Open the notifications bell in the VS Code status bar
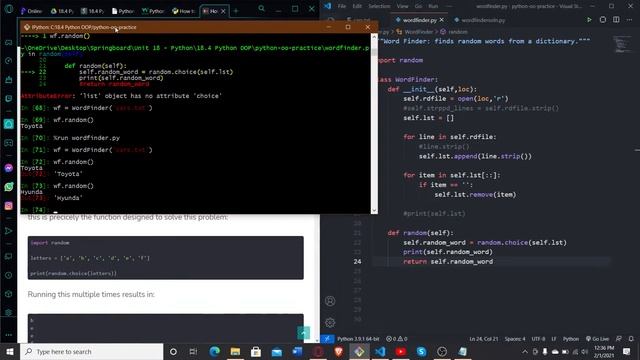640x360 pixels. (x=631, y=339)
